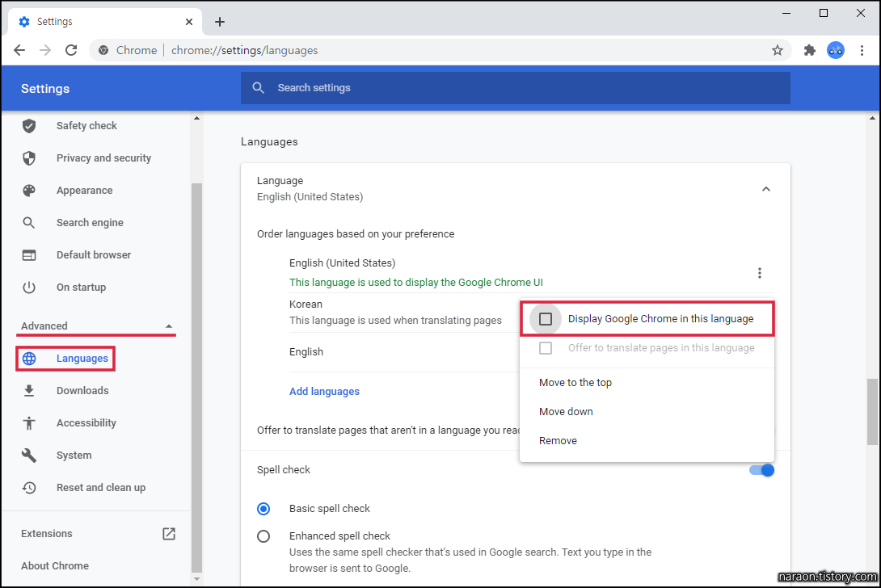Click the site info icon in address bar
Viewport: 881px width, 588px height.
coord(103,51)
